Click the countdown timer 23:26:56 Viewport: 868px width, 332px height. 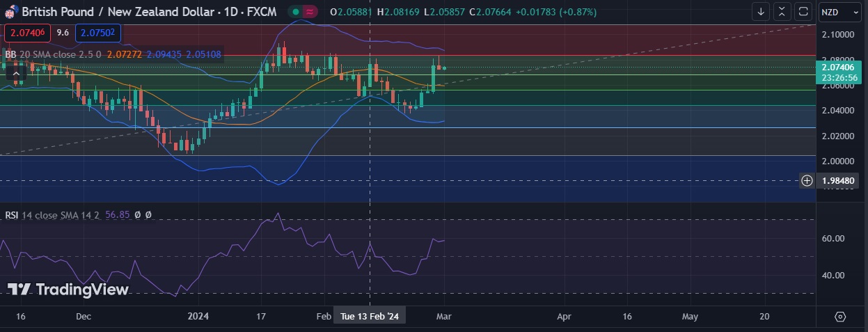[x=838, y=77]
